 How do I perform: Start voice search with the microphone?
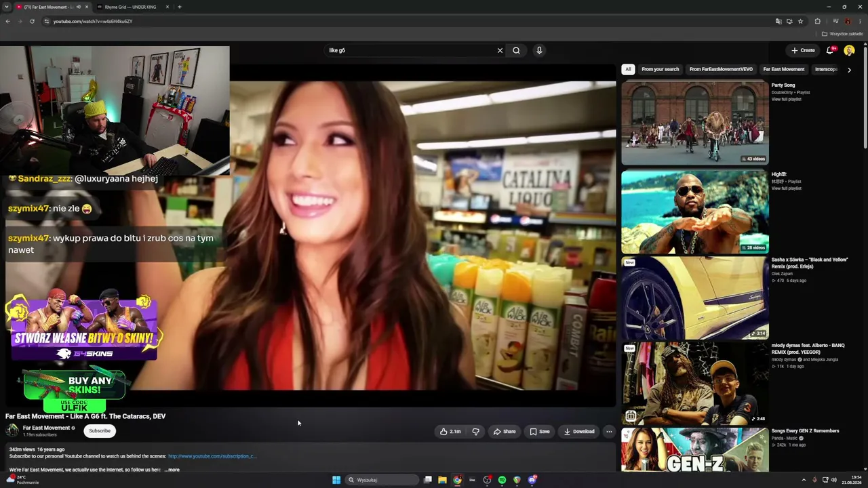[x=539, y=50]
